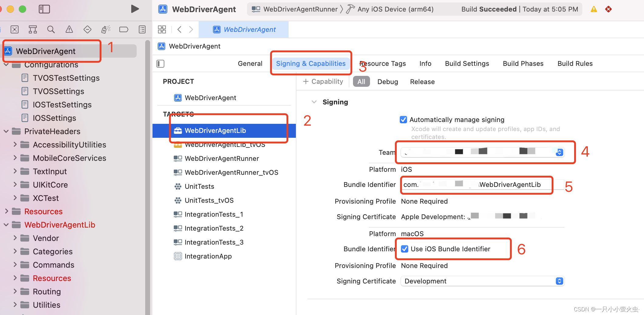Toggle Automatically manage signing checkbox
This screenshot has height=315, width=644.
(403, 120)
